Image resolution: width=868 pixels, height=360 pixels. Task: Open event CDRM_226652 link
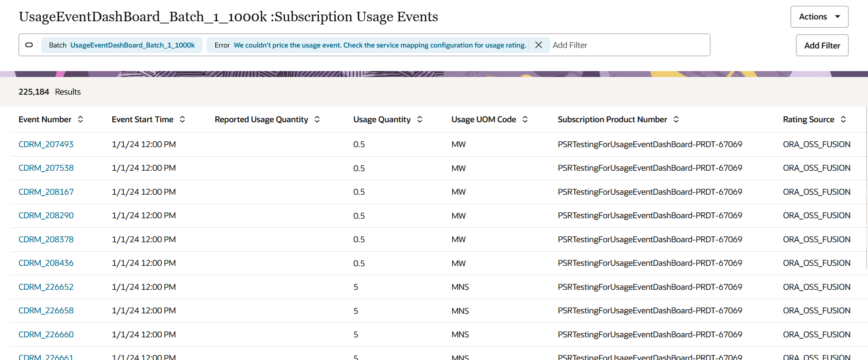coord(46,287)
